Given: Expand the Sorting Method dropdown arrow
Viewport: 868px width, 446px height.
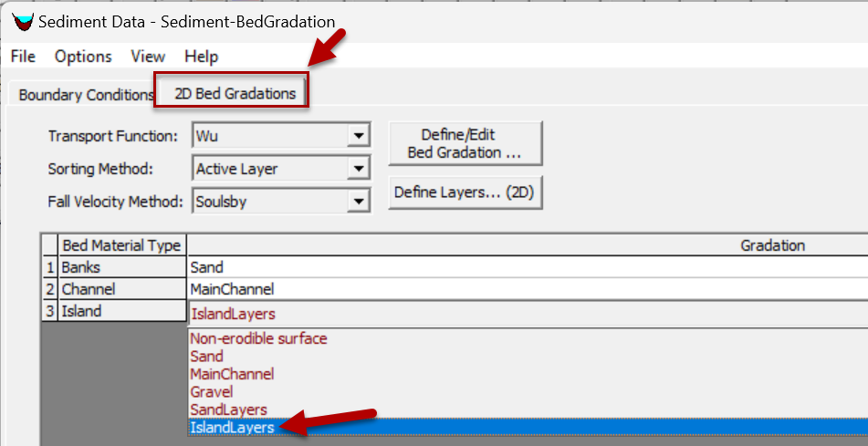Looking at the screenshot, I should click(x=358, y=169).
